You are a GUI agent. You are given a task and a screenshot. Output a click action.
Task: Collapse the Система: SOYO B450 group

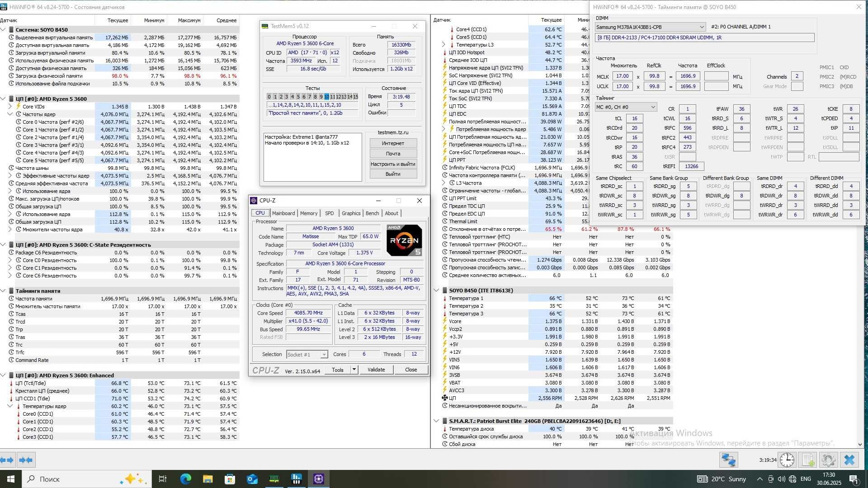point(3,30)
